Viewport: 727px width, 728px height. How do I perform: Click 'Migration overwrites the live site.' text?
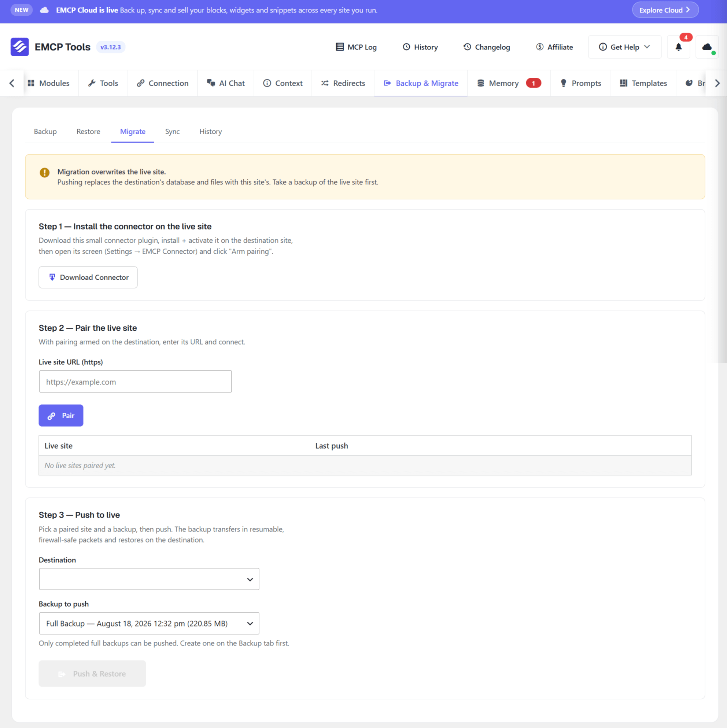coord(111,172)
